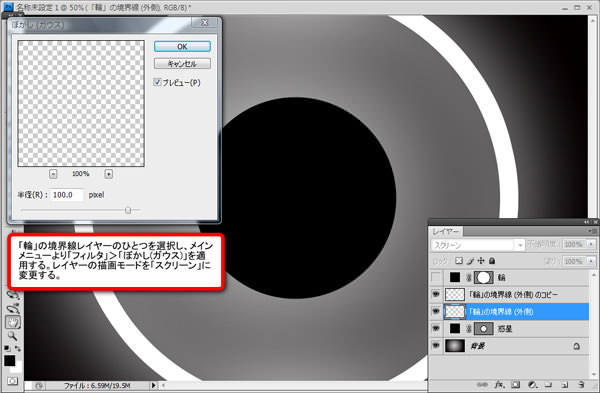
Task: Open the opacity slider arrow
Action: 591,244
